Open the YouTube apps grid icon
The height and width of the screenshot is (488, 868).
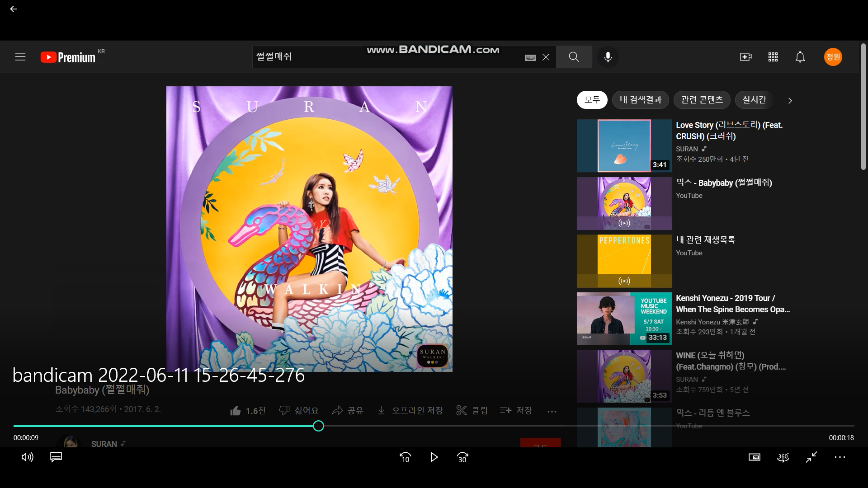(x=773, y=57)
